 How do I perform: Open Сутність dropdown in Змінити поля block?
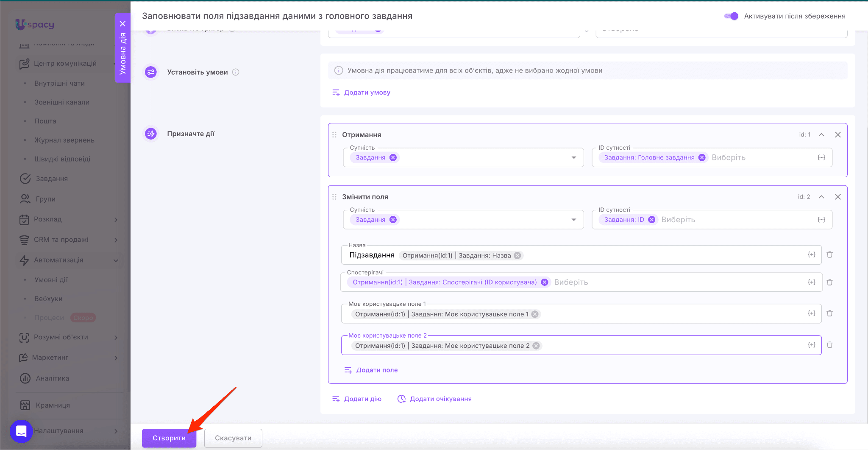(x=573, y=220)
